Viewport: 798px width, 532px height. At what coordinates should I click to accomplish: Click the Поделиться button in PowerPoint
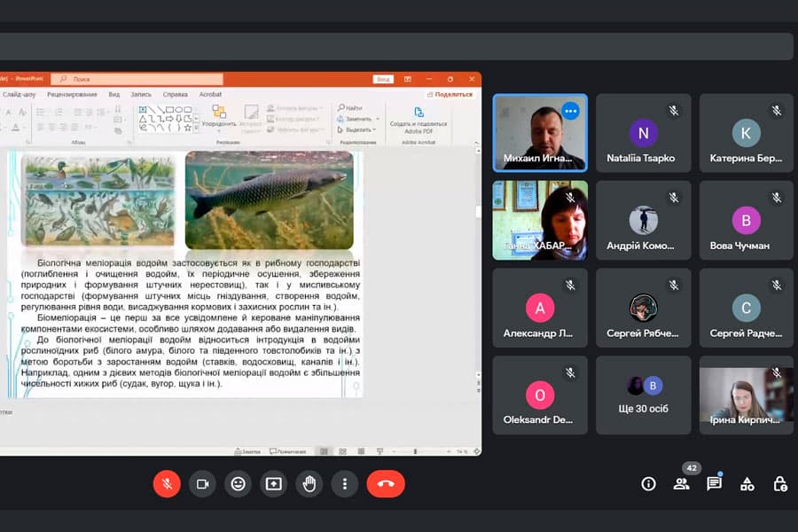click(450, 94)
